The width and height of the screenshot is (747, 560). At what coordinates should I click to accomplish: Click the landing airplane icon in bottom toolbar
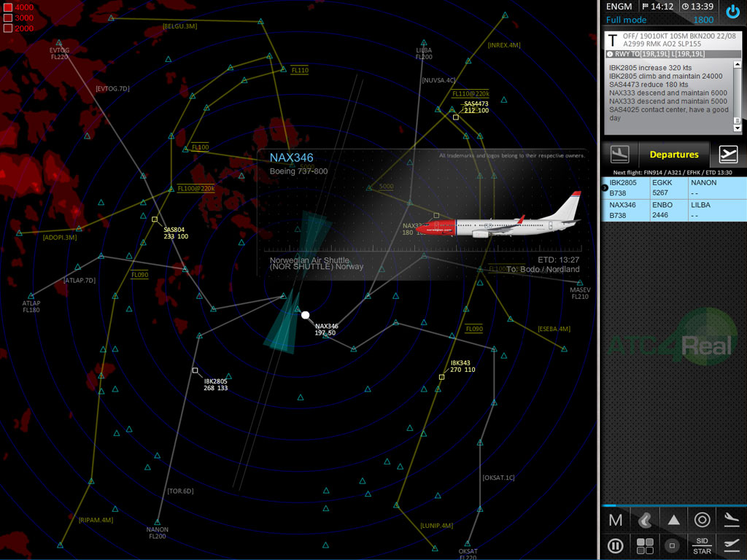click(x=730, y=520)
